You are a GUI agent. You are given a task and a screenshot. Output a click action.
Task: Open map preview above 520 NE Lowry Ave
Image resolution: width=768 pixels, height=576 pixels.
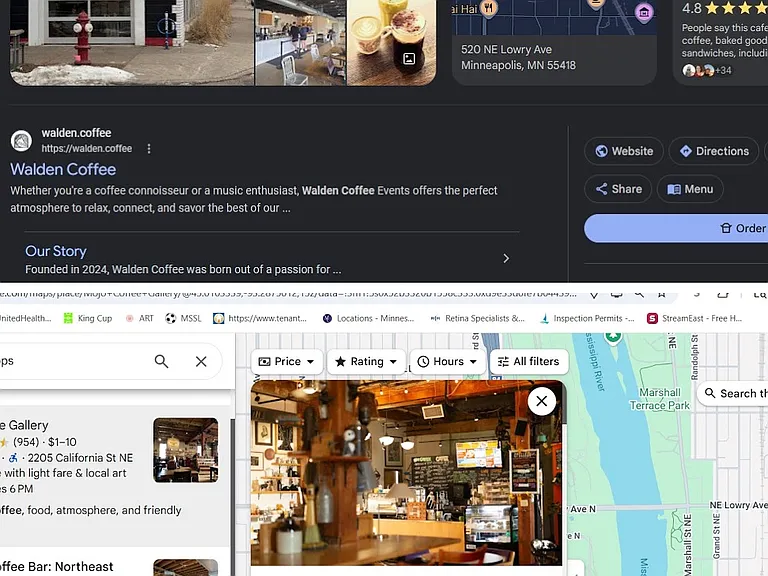click(554, 17)
